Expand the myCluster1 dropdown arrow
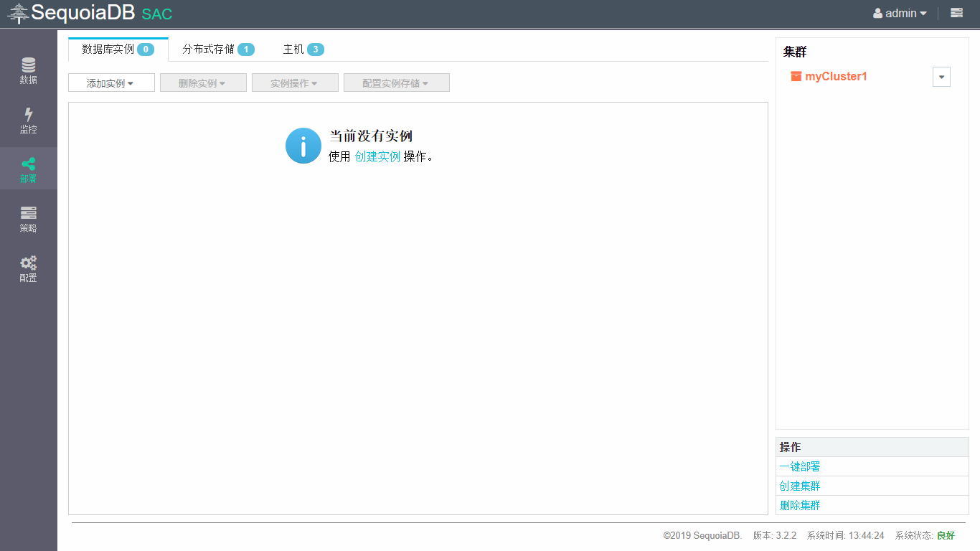This screenshot has height=551, width=980. 941,77
